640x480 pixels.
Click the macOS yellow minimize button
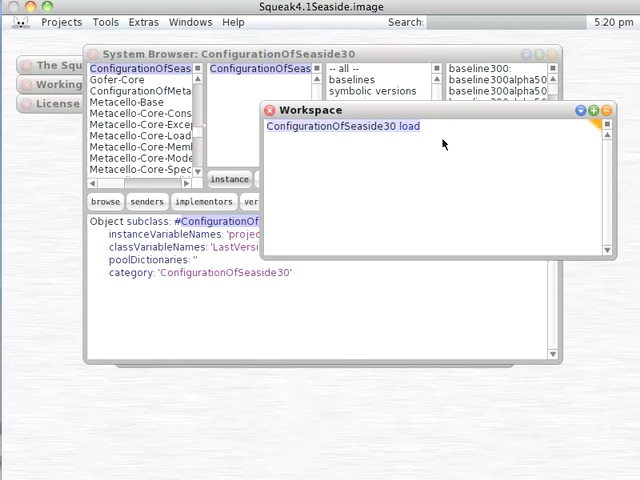(x=30, y=6)
